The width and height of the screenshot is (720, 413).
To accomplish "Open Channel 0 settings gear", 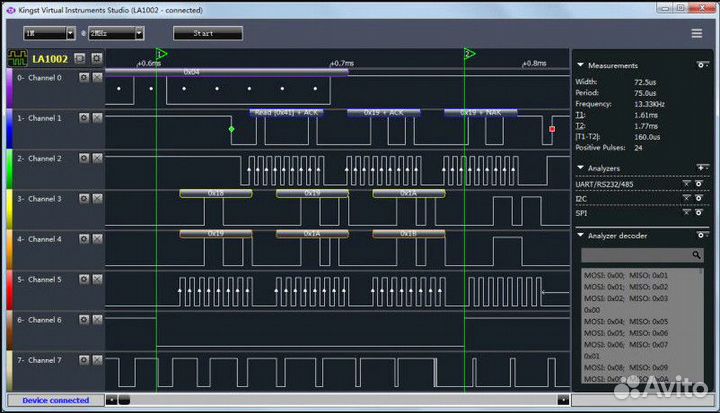I will pos(84,77).
